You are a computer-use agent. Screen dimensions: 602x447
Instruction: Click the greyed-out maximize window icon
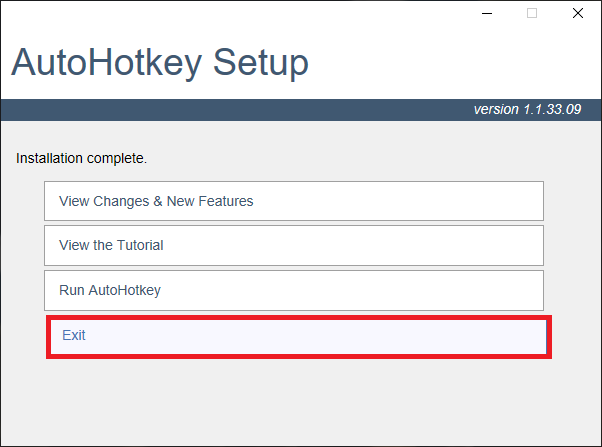coord(532,13)
